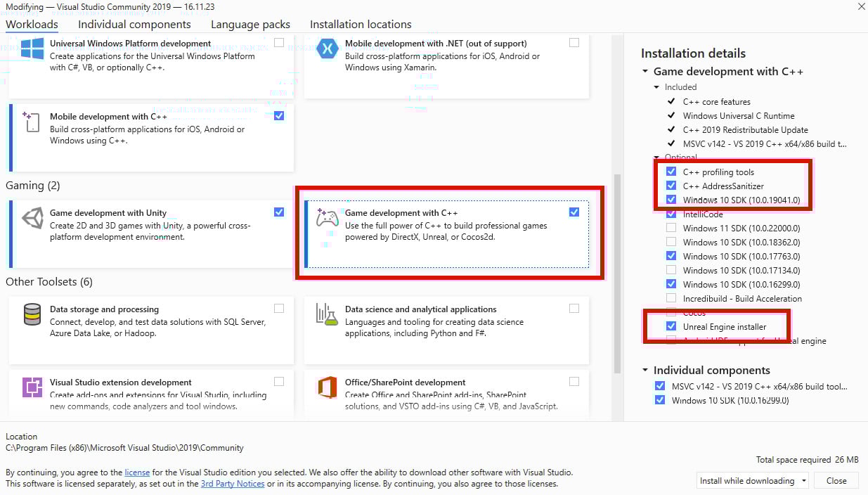Uncheck MSVC v142 individual component

click(660, 386)
